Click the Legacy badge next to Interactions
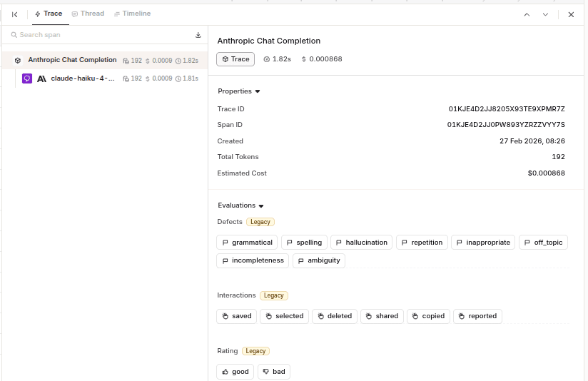588x381 pixels. coord(274,295)
